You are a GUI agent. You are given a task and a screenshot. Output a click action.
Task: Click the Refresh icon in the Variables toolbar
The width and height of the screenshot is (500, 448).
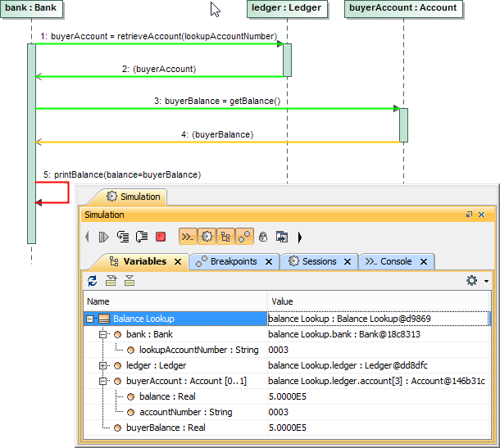(x=92, y=281)
